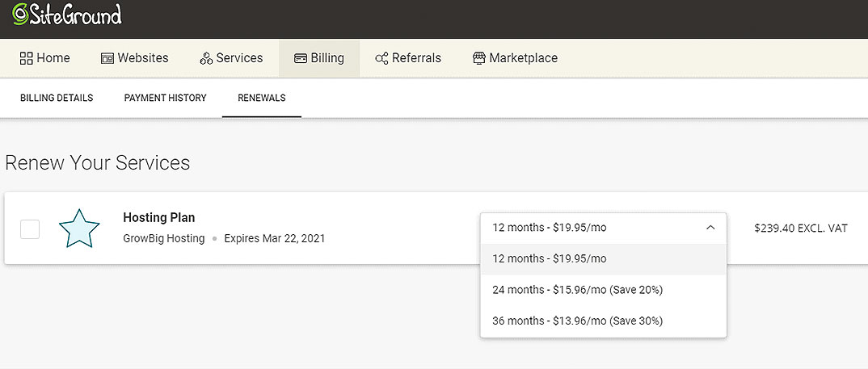Viewport: 868px width, 369px height.
Task: Click the Billing credit card icon
Action: pos(301,58)
